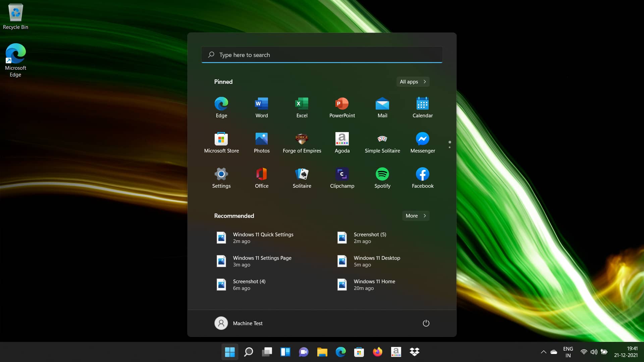
Task: Open the Mail app
Action: click(382, 108)
